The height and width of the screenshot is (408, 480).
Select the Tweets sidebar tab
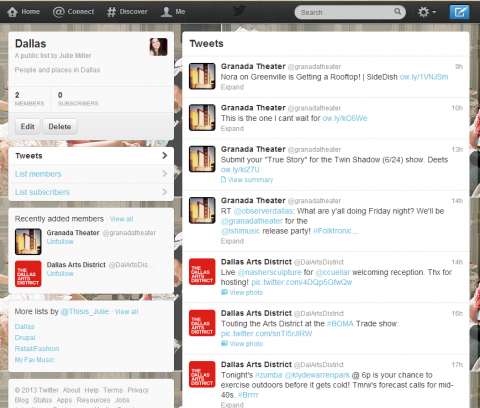click(x=91, y=156)
